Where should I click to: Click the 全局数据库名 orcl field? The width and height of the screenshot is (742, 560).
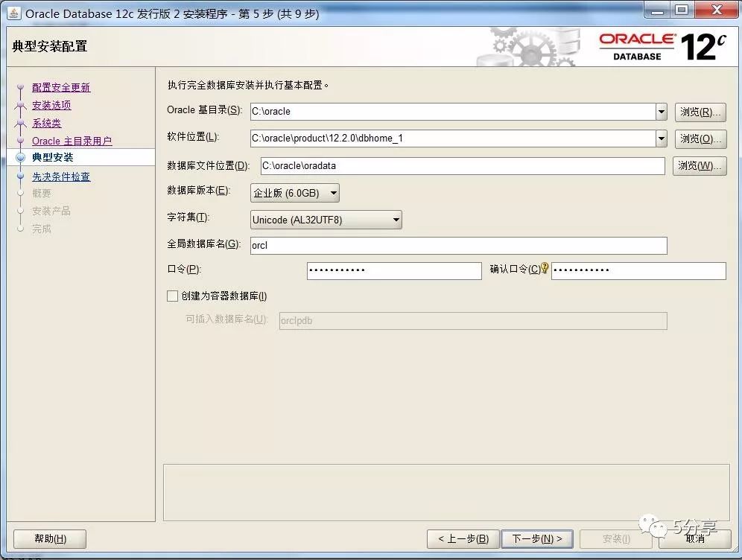459,246
